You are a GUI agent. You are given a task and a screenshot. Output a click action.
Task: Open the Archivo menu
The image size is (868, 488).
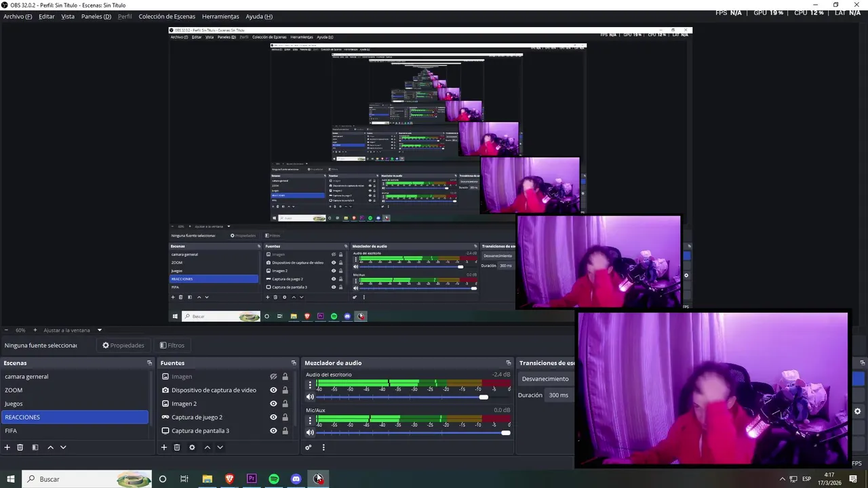[x=18, y=16]
